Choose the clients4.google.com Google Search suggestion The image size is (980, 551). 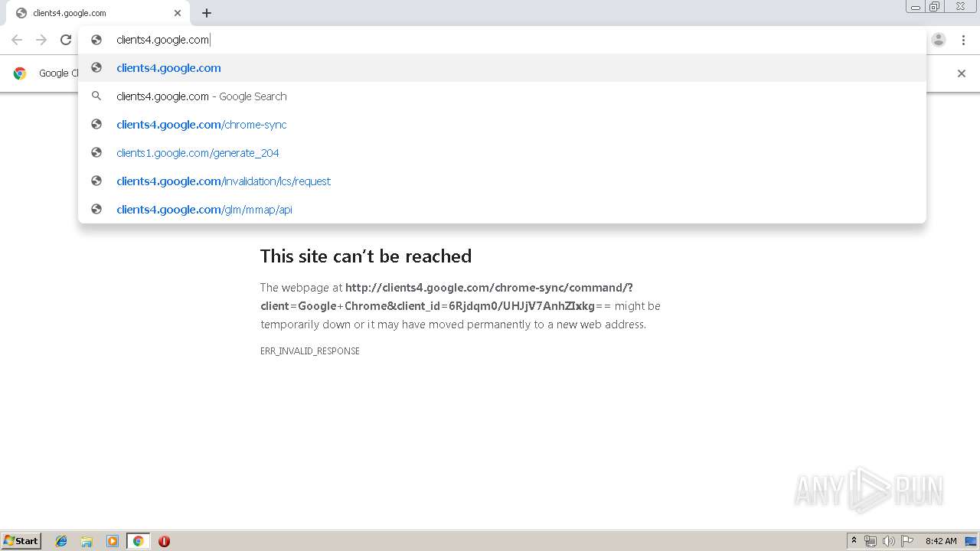click(x=502, y=96)
